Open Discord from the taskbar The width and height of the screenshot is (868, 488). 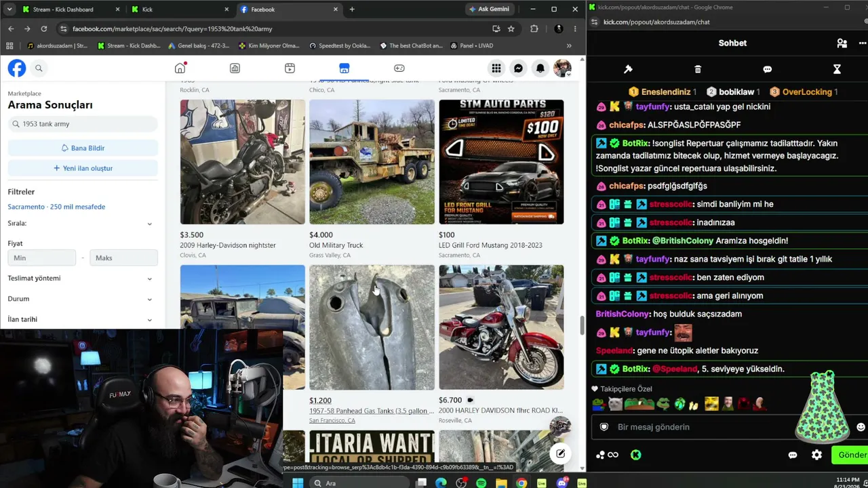(562, 483)
